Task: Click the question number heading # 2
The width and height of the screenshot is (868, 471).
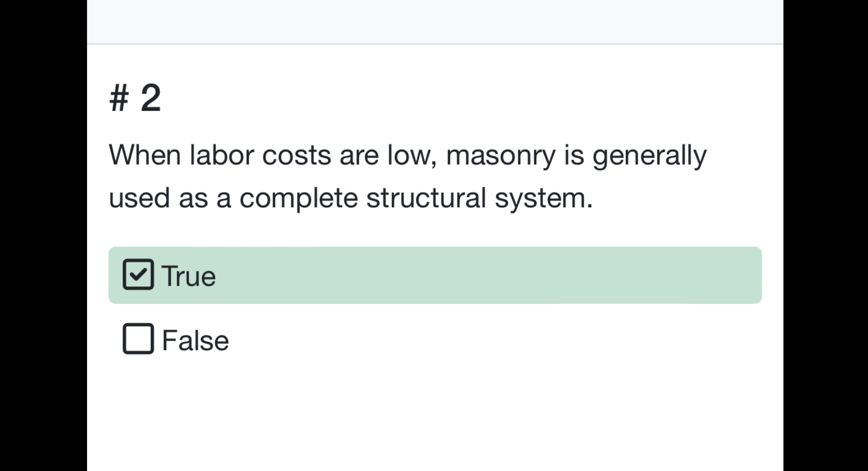Action: click(135, 98)
